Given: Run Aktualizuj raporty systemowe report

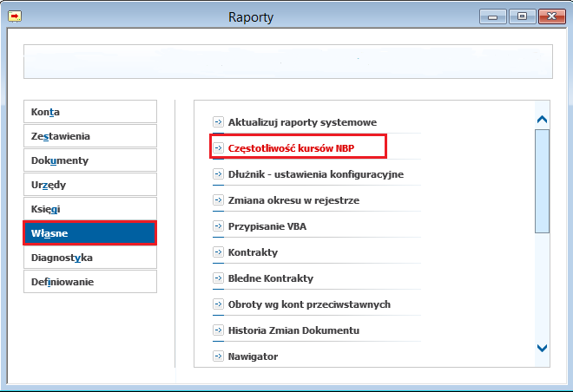Looking at the screenshot, I should click(x=302, y=122).
